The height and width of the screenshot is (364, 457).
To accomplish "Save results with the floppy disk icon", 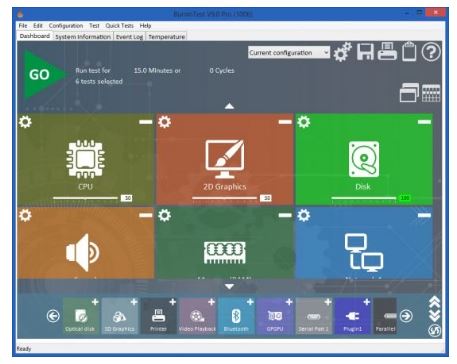I will point(365,52).
